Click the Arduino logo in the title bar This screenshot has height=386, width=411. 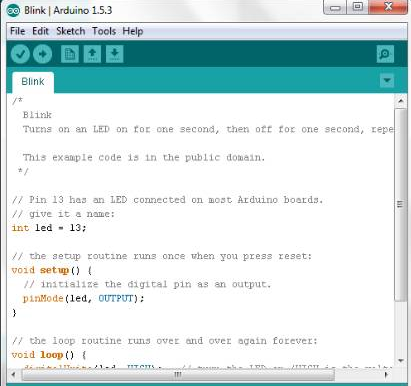(13, 11)
